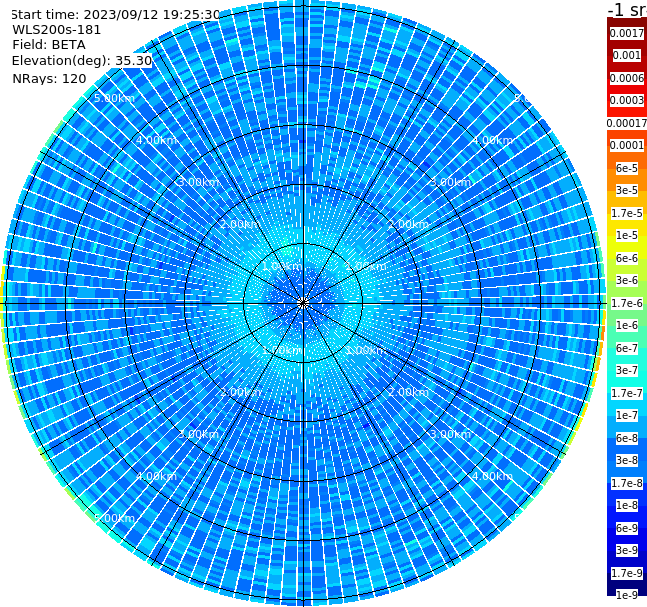
Task: Select the 0.001 colorbar value
Action: 627,55
